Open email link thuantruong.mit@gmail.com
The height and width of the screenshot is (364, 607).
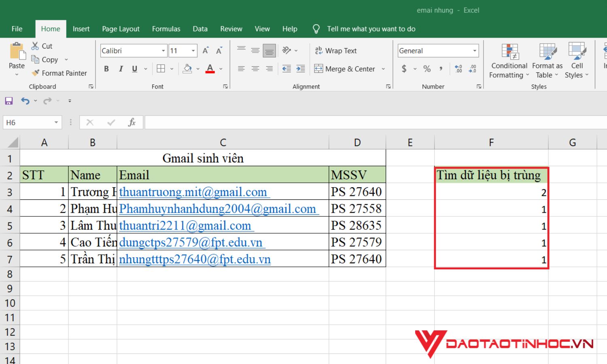pos(194,192)
